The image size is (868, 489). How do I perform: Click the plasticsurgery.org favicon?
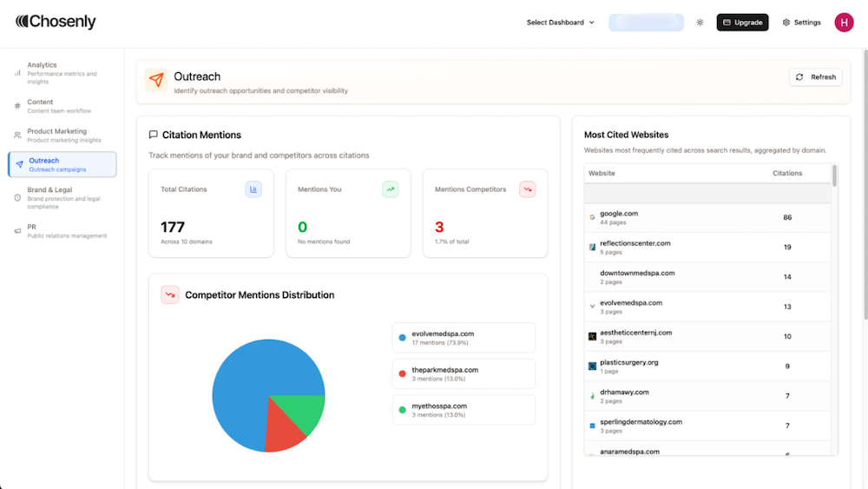[592, 366]
